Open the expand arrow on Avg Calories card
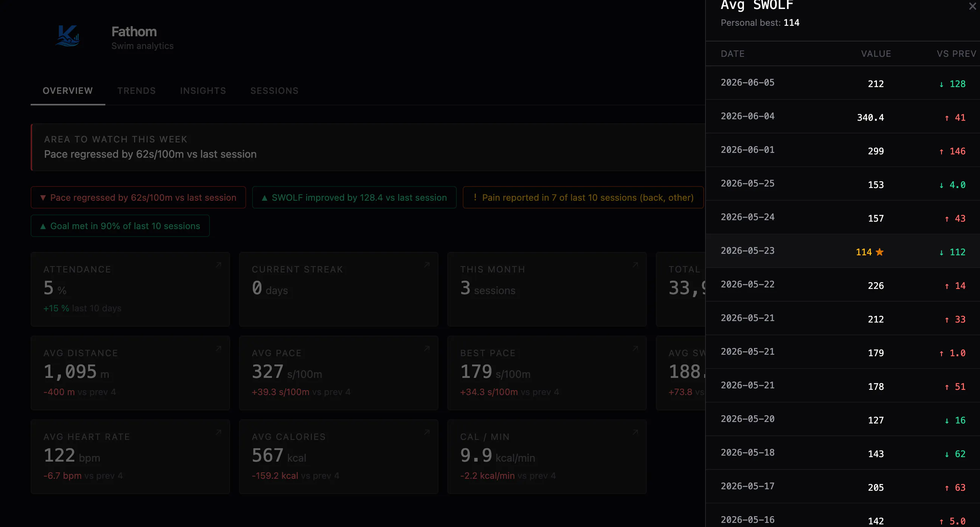The image size is (980, 527). 427,432
